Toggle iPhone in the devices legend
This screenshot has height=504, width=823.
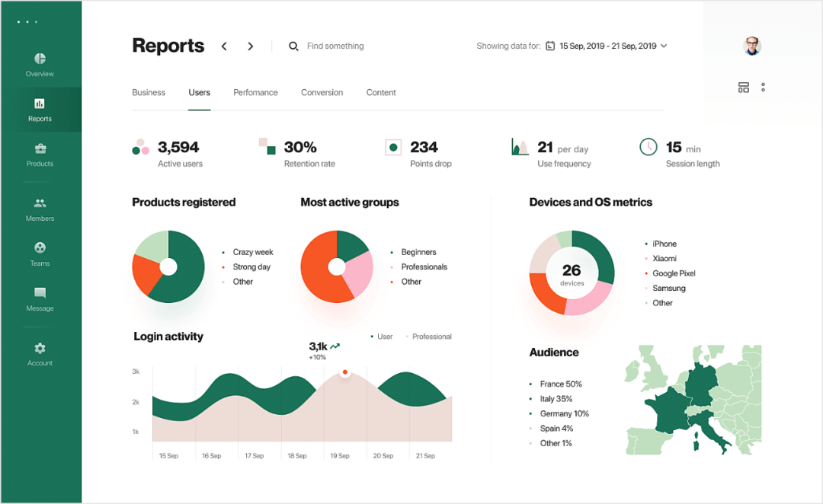pos(664,244)
